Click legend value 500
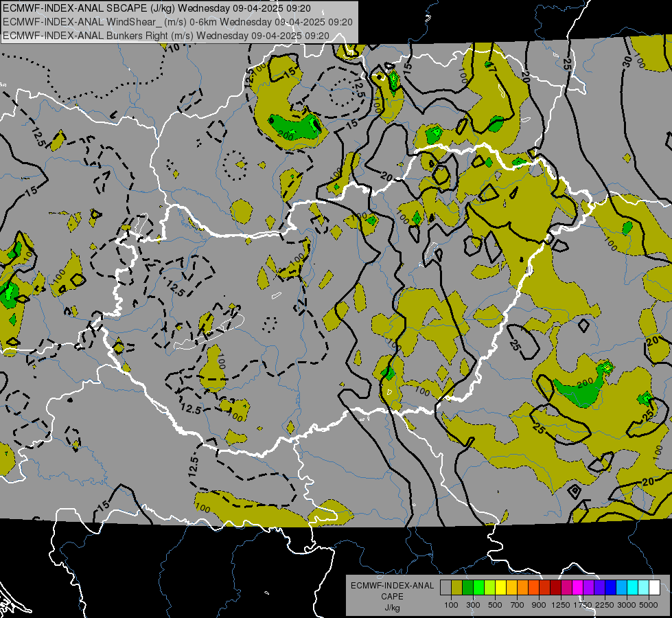672x618 pixels. tap(495, 605)
